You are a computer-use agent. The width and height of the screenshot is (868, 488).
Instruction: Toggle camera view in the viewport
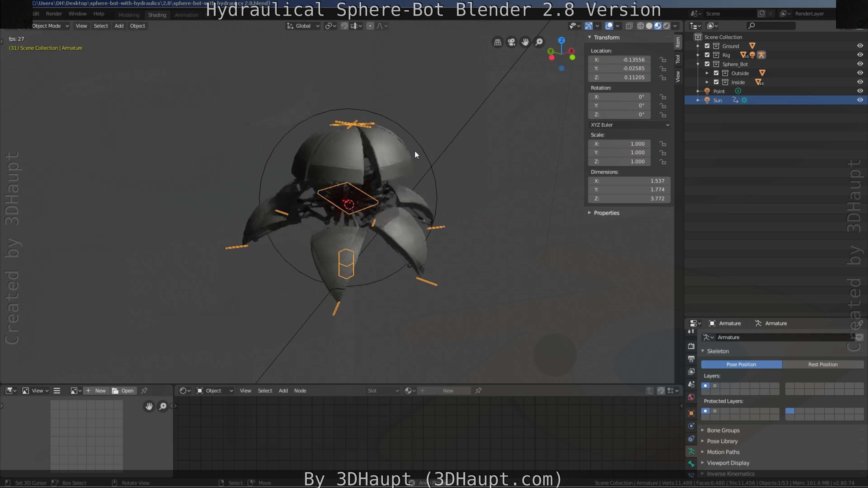512,42
